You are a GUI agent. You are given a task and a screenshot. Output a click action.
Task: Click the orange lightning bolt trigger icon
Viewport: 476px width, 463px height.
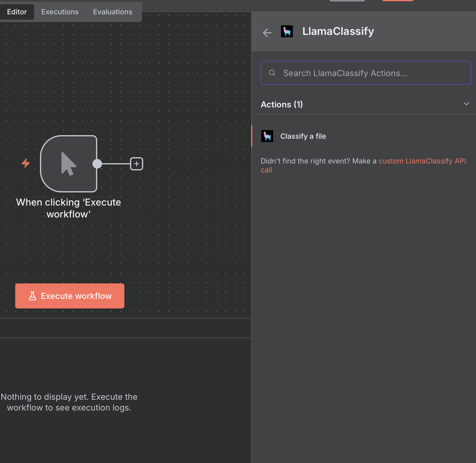26,163
